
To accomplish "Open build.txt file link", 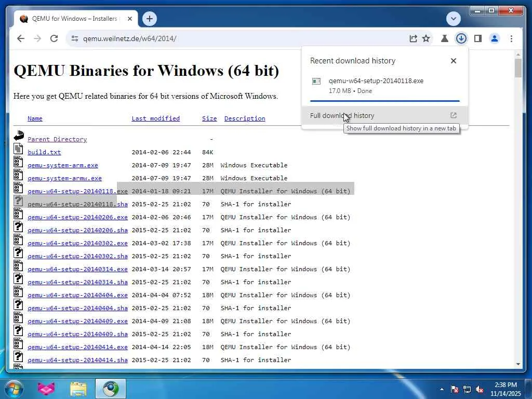I will pos(44,152).
